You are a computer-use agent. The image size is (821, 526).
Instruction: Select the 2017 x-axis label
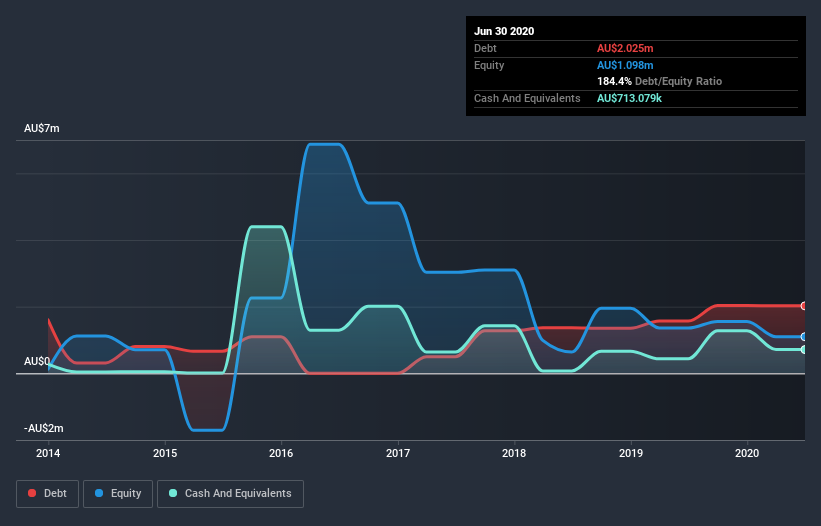pos(398,453)
